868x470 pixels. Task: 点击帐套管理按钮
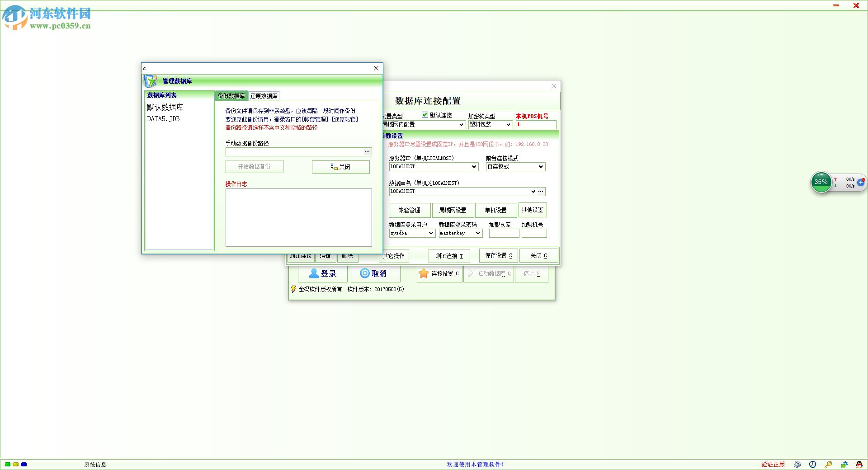(409, 210)
